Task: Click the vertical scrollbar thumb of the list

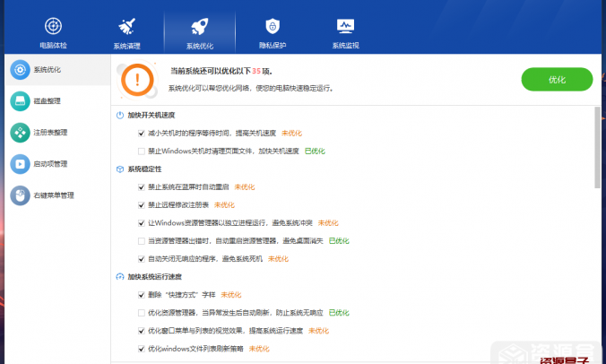Action: (x=597, y=148)
